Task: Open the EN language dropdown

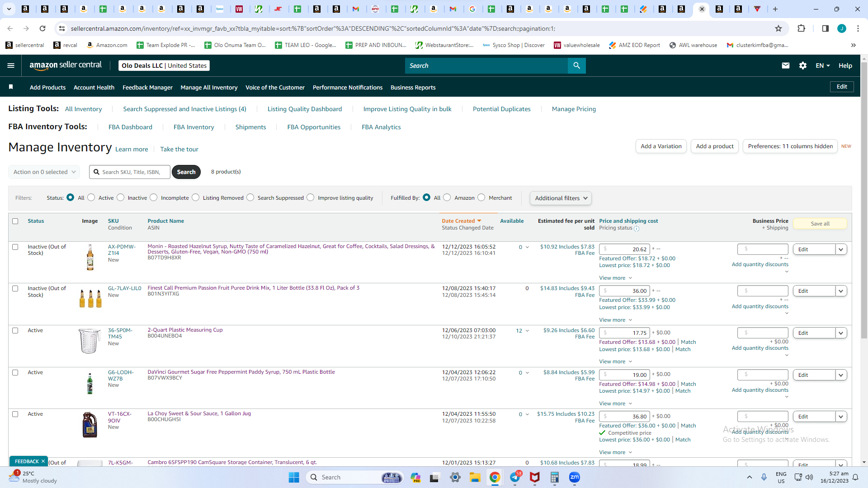Action: coord(823,66)
